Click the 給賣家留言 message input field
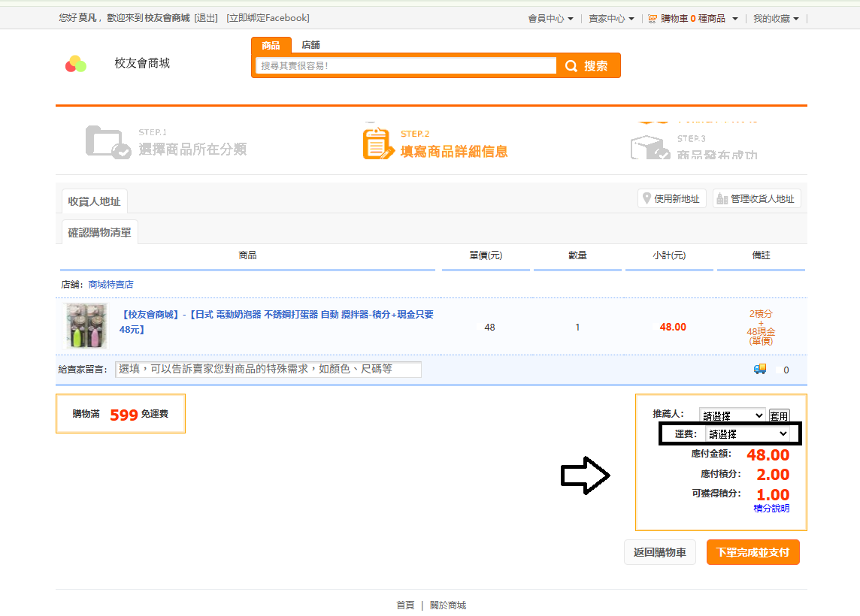Viewport: 860px width, 616px height. (268, 369)
